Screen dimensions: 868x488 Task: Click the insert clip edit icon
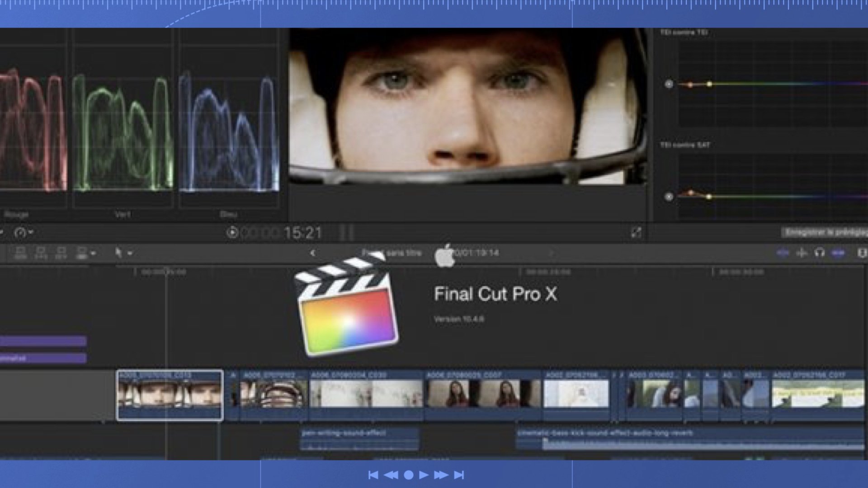[x=41, y=253]
